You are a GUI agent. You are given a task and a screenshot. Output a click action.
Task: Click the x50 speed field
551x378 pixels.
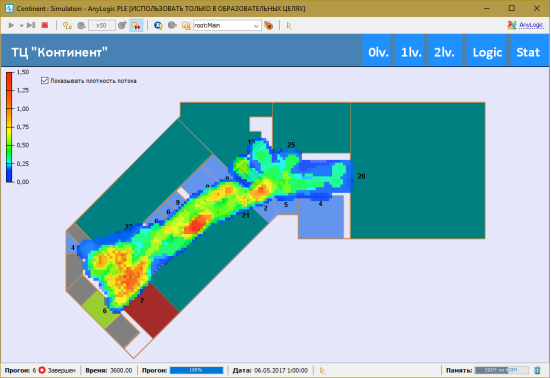click(102, 25)
